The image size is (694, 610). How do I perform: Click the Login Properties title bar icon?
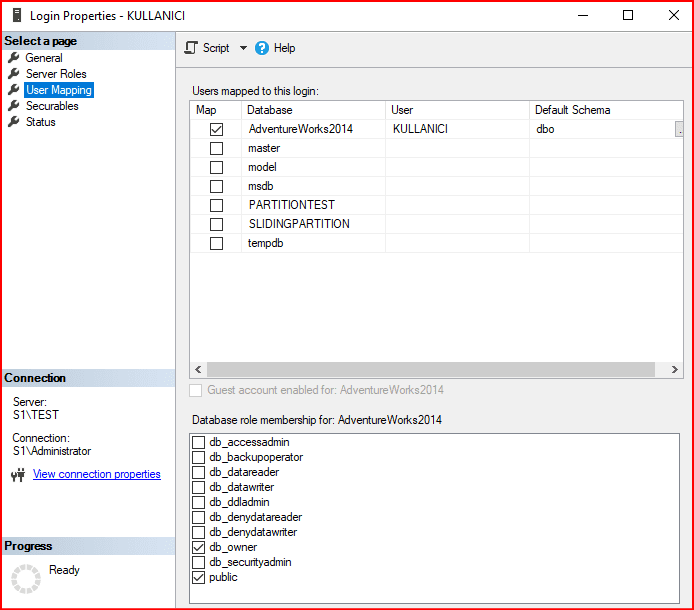[x=15, y=16]
